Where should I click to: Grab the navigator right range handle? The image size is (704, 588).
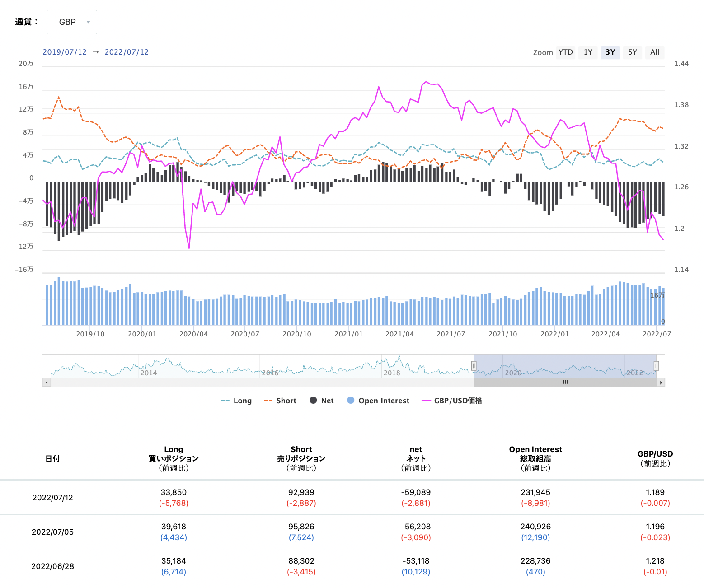click(x=656, y=366)
